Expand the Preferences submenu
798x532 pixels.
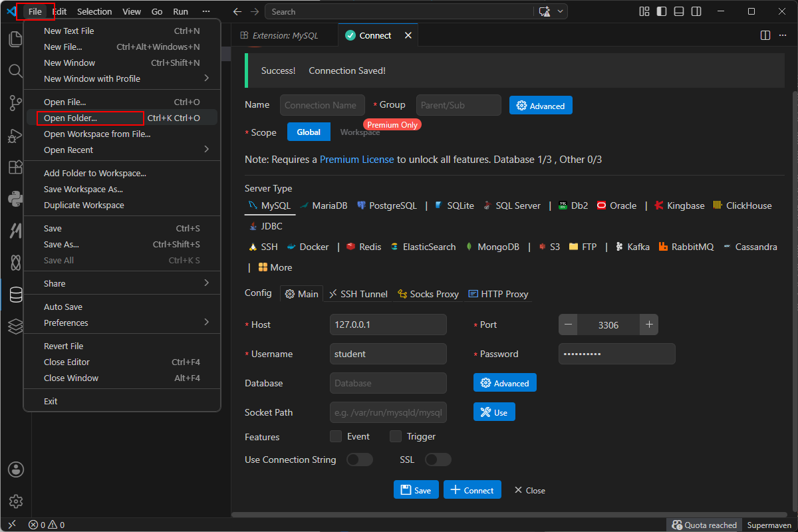(122, 323)
